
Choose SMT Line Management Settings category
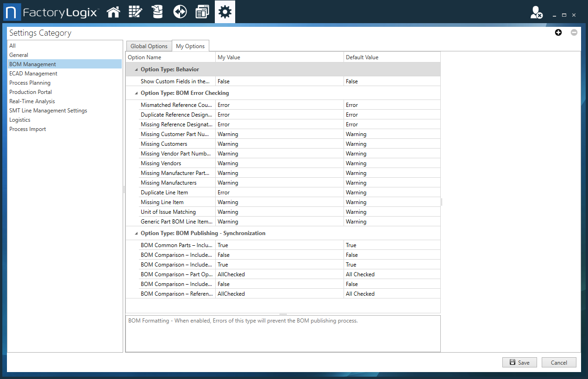coord(48,111)
